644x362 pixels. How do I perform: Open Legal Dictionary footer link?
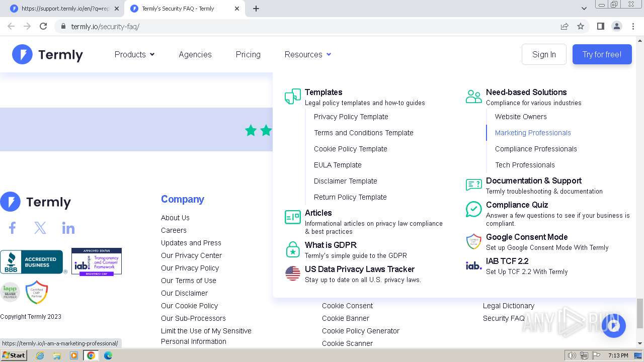509,306
